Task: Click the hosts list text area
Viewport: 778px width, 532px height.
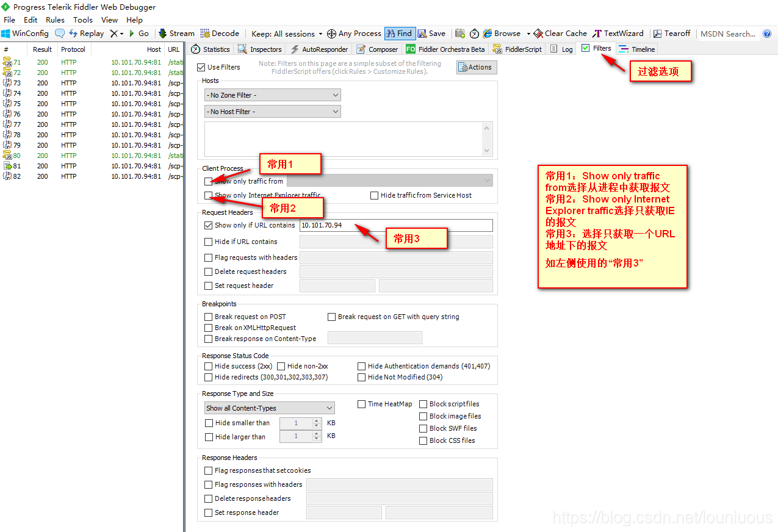Action: point(343,139)
